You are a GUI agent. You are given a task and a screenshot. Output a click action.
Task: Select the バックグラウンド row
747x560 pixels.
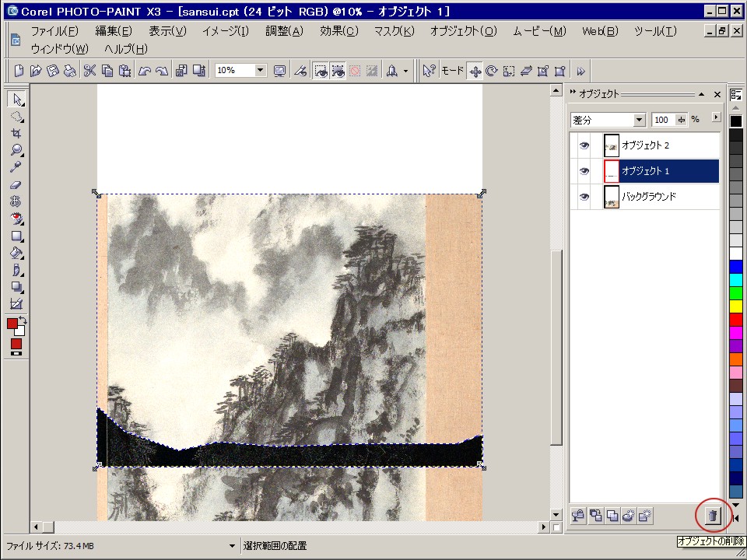coord(644,197)
